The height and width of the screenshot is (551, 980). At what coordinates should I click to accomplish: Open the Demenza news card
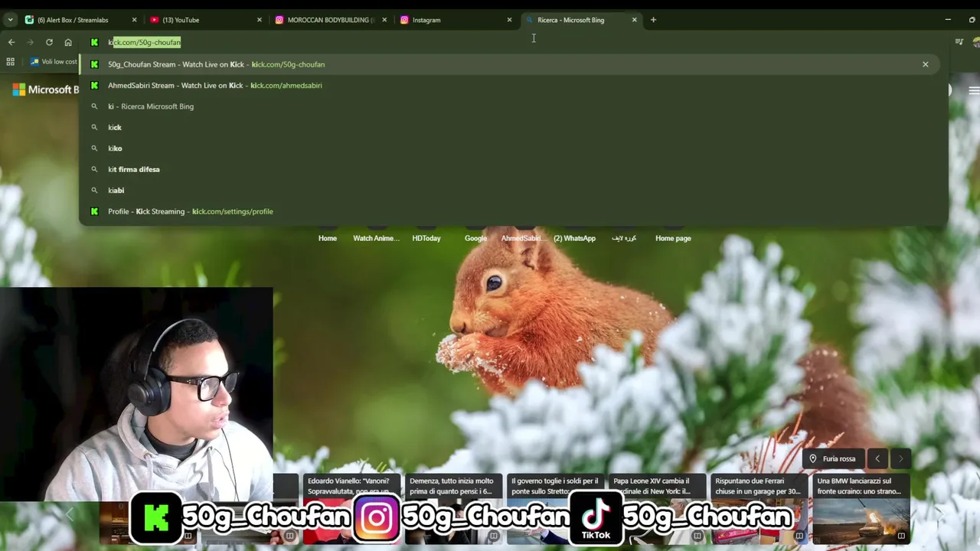coord(453,509)
